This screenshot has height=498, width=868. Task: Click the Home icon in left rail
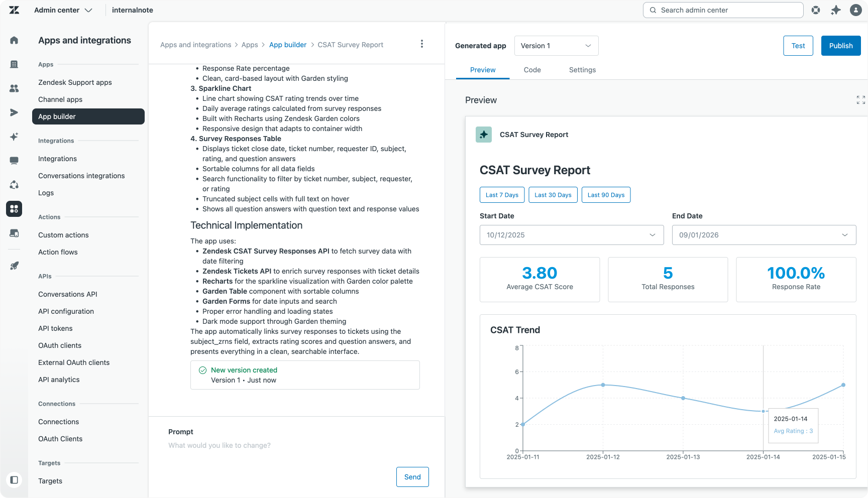14,40
